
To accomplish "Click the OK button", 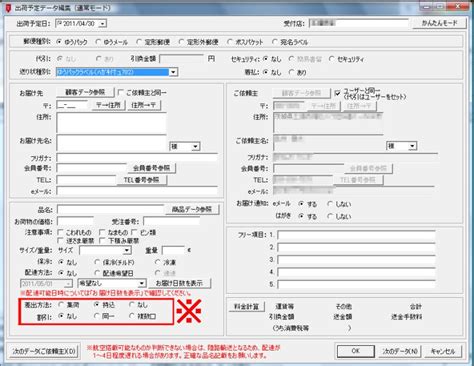I will [356, 351].
